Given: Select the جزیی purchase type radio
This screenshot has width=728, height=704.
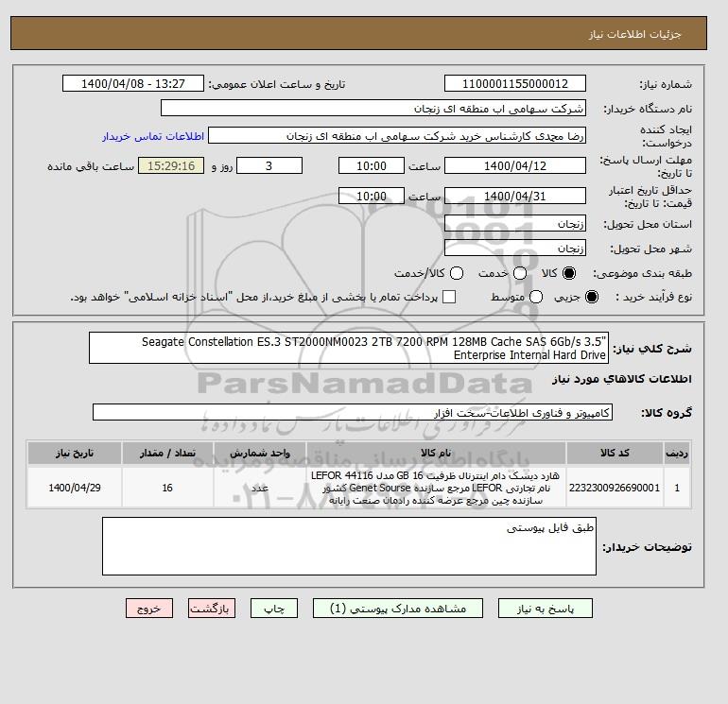Looking at the screenshot, I should (x=592, y=297).
